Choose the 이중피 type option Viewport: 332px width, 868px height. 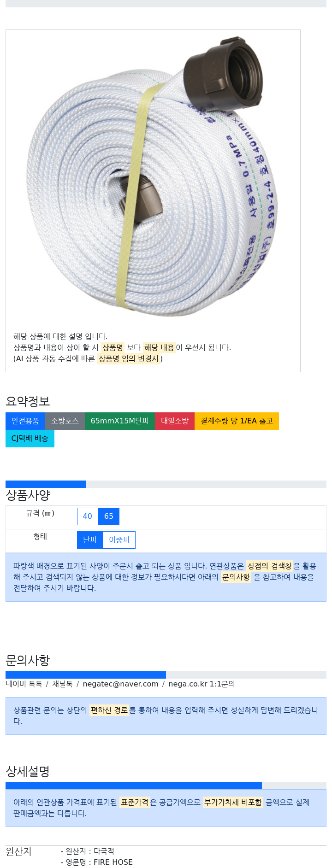[119, 540]
